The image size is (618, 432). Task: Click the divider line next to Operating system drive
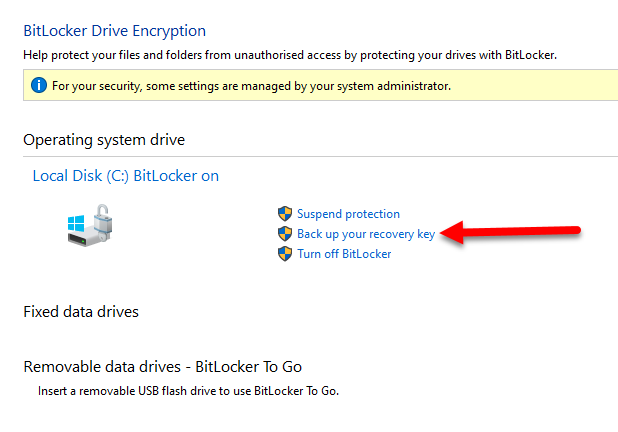click(400, 156)
